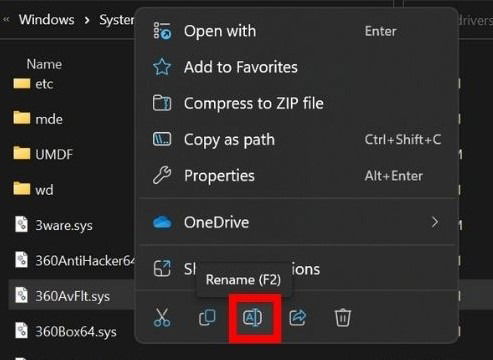Click the Properties wrench icon
Viewport: 493px width, 360px height.
[x=162, y=175]
